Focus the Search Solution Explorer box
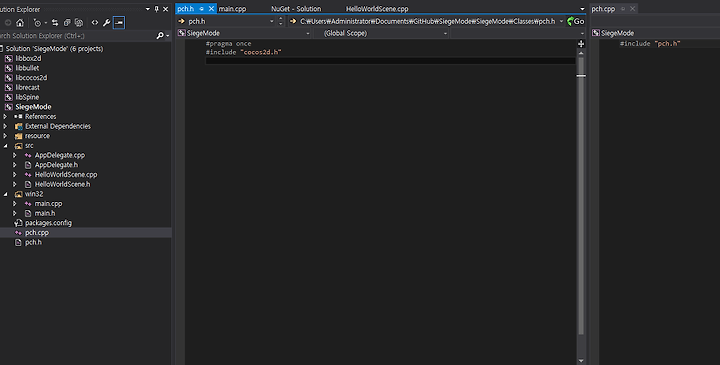 [77, 35]
